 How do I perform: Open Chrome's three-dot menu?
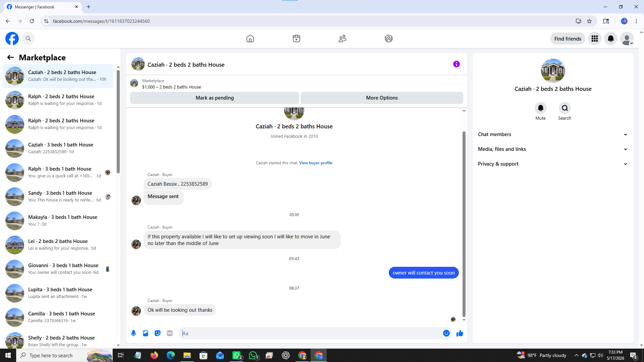pos(636,21)
